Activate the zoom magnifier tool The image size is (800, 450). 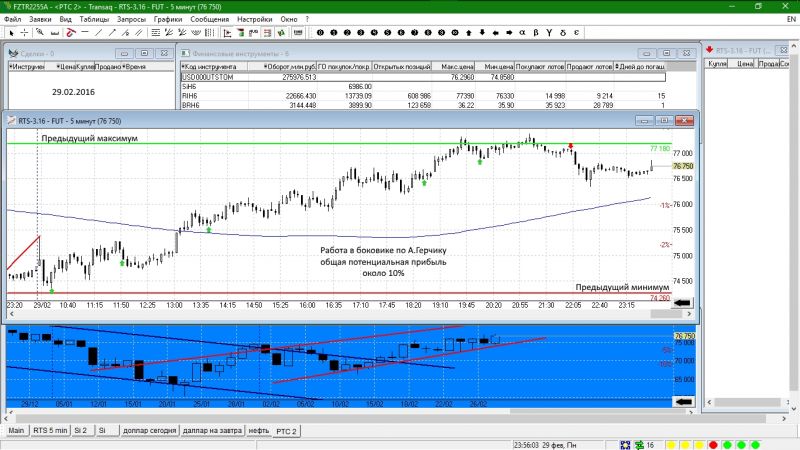[x=40, y=32]
